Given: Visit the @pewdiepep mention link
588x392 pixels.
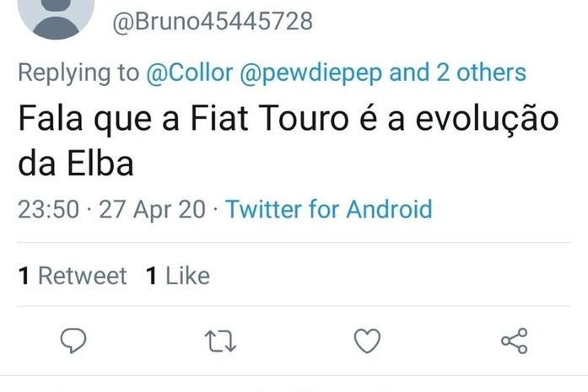Looking at the screenshot, I should pos(311,72).
